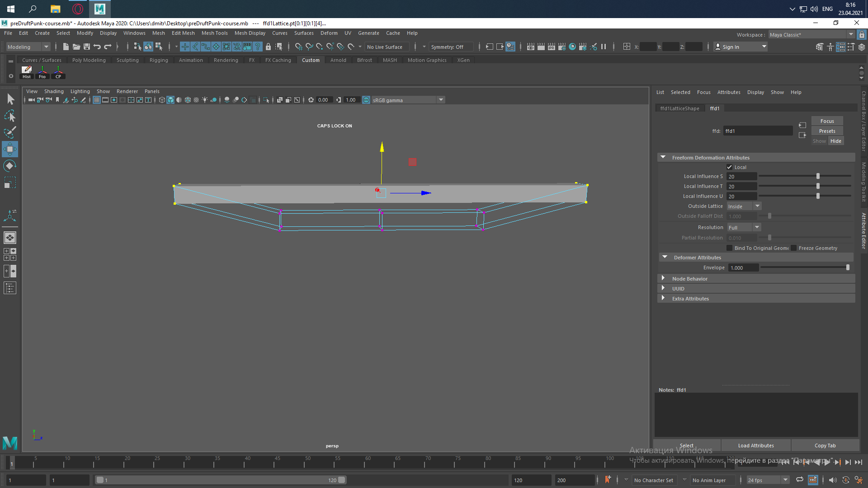
Task: Lock the current selection padlock icon
Action: pyautogui.click(x=268, y=47)
